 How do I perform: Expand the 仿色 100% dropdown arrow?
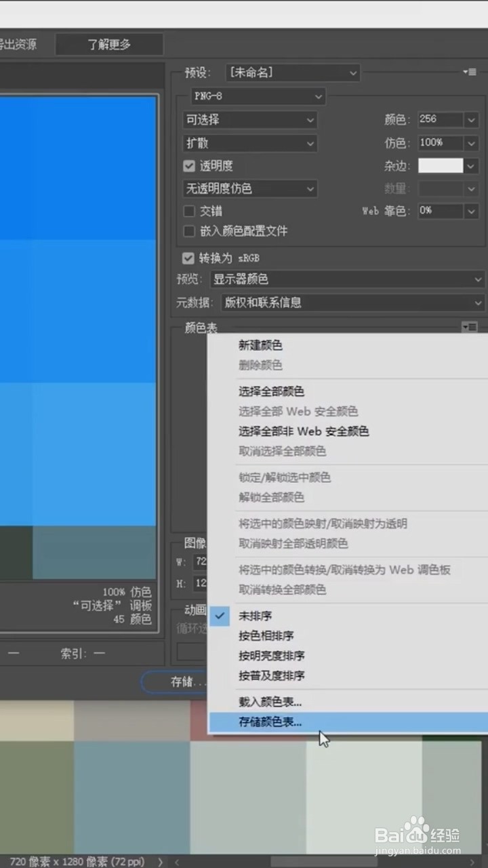tap(472, 143)
